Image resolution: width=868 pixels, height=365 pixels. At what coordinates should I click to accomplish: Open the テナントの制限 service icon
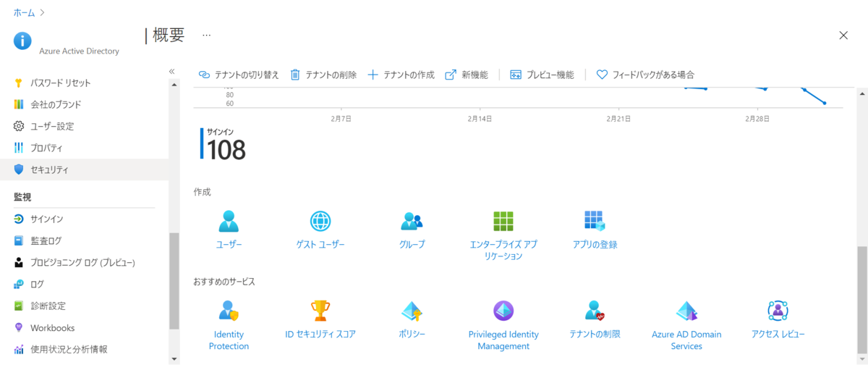pos(595,311)
